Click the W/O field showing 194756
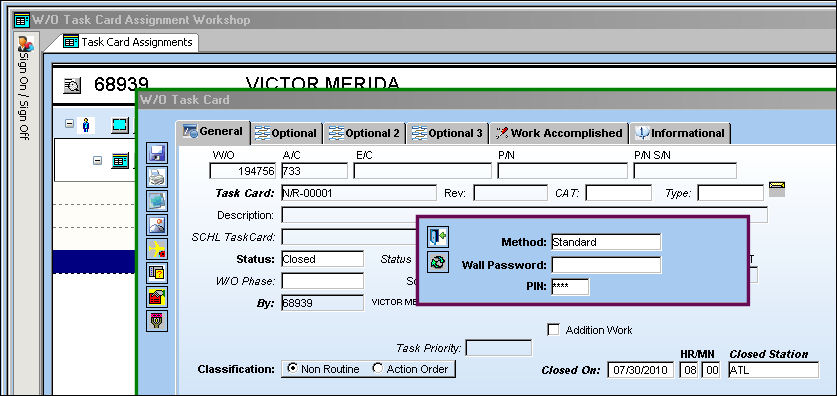837x396 pixels. [x=243, y=171]
